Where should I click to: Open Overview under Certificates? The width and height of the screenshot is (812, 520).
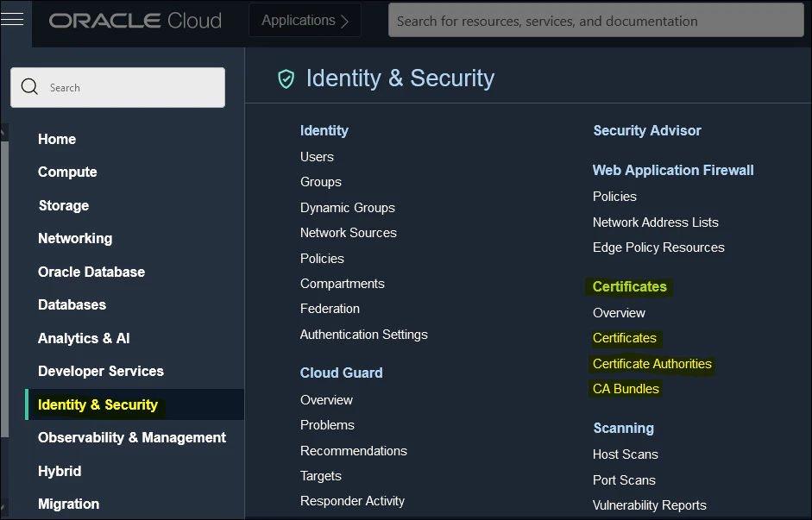pyautogui.click(x=619, y=313)
